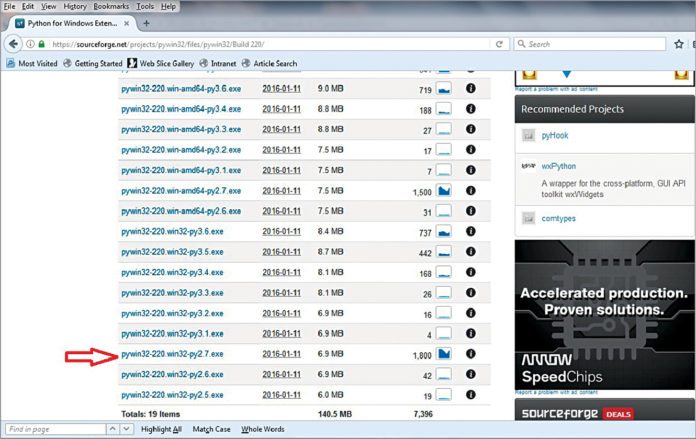Viewport: 696px width, 439px height.
Task: Download pywin32-220.win32-py2.7.exe file link
Action: (171, 354)
